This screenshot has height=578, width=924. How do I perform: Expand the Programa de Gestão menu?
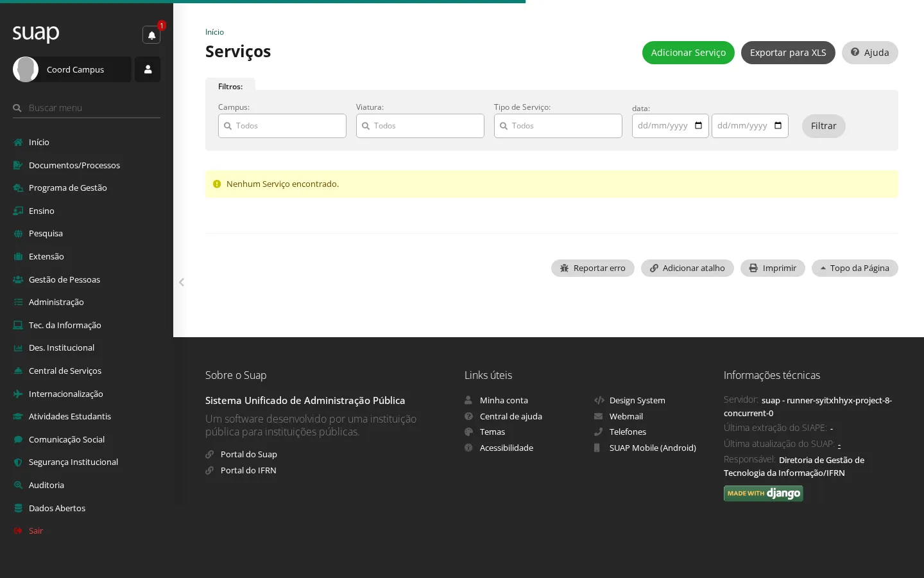pyautogui.click(x=87, y=188)
